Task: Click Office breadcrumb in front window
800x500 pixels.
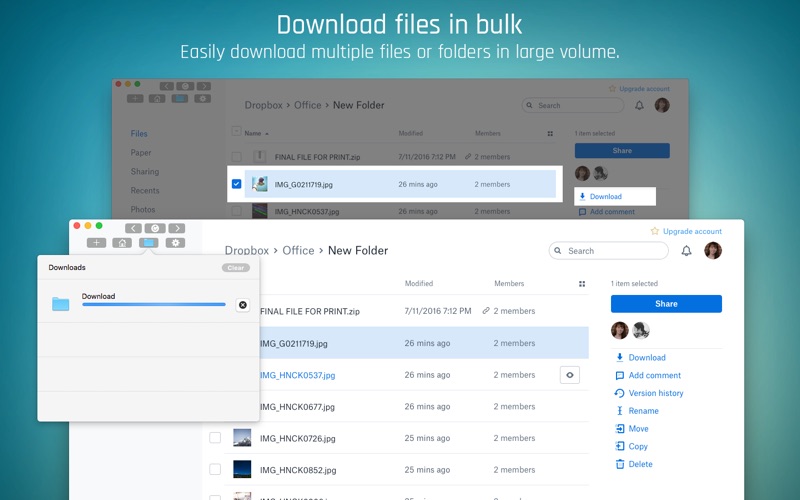Action: pyautogui.click(x=298, y=251)
